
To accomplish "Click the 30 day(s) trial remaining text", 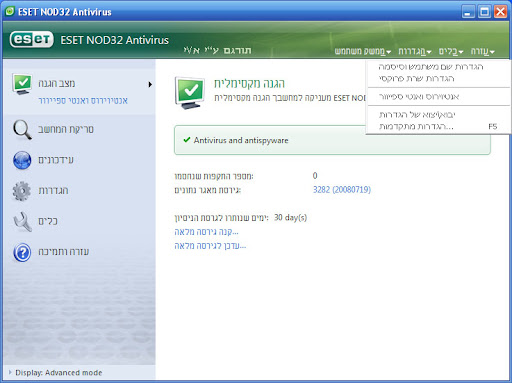I will 290,218.
